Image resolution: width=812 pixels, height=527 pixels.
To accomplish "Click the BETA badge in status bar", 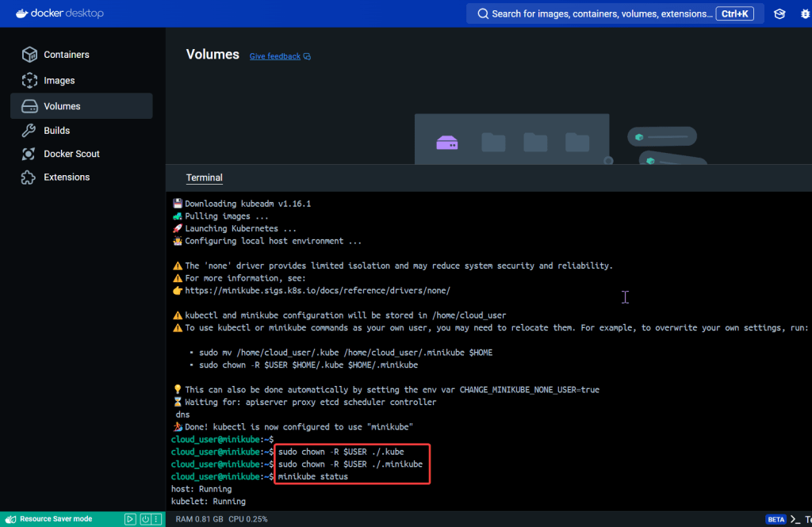I will pos(775,519).
